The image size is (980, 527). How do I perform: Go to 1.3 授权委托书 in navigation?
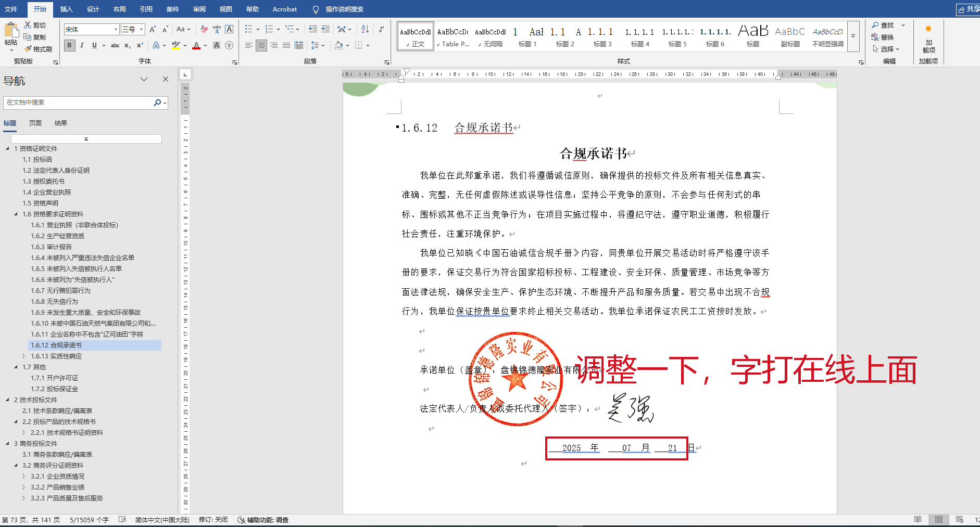click(x=43, y=181)
